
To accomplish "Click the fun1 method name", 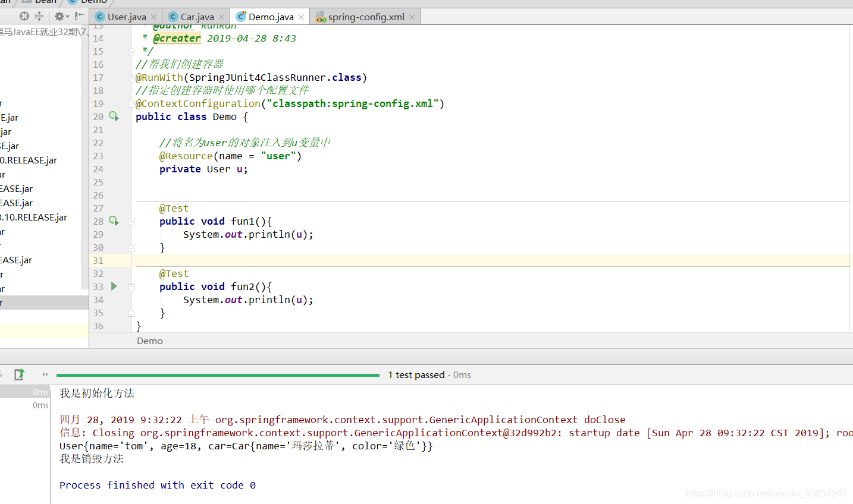I will click(243, 221).
